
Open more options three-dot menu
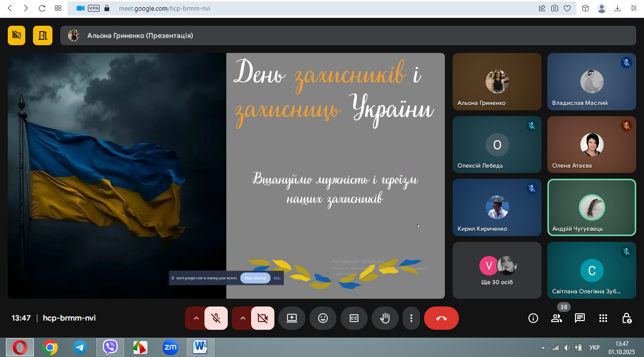click(411, 318)
